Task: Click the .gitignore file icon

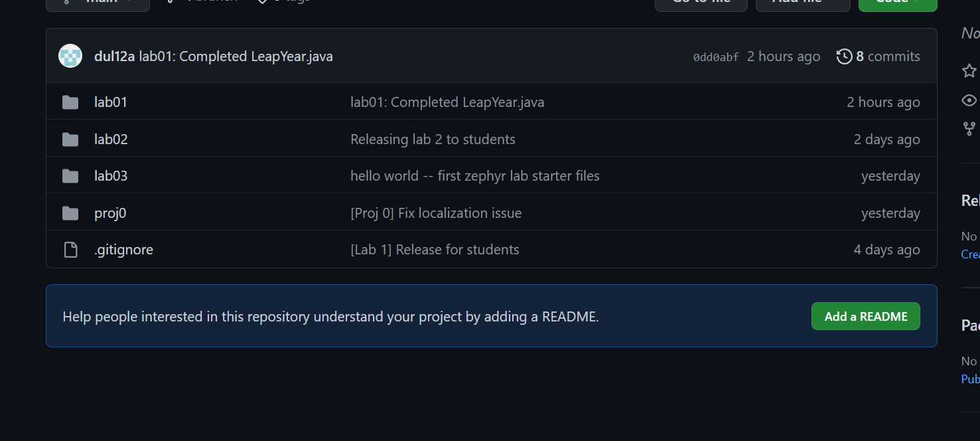Action: coord(70,250)
